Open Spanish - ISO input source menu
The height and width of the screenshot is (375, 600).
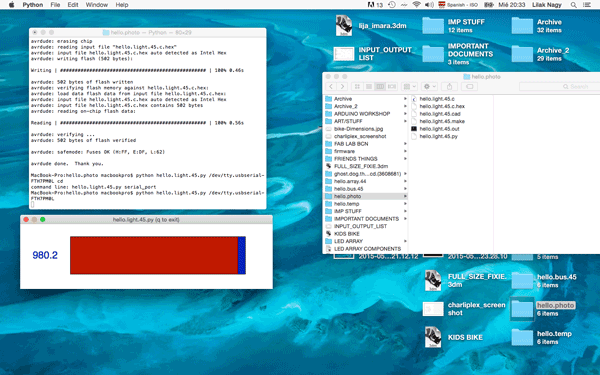[x=458, y=5]
